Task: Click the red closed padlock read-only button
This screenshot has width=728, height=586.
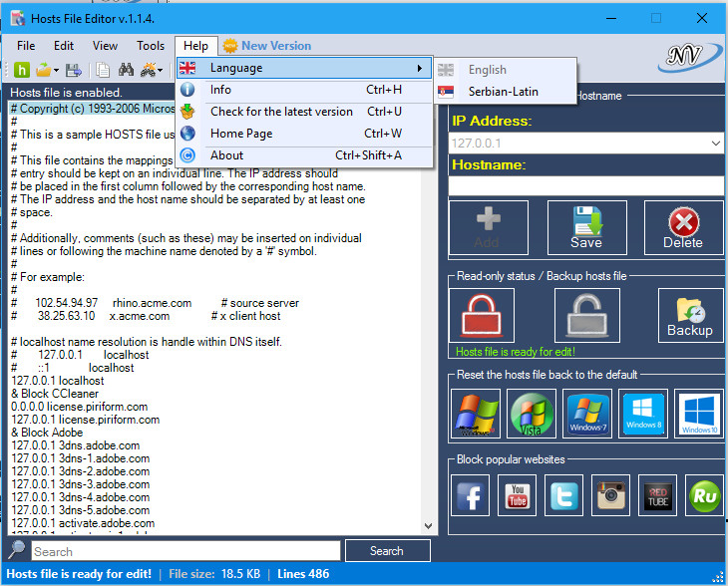Action: pos(482,316)
